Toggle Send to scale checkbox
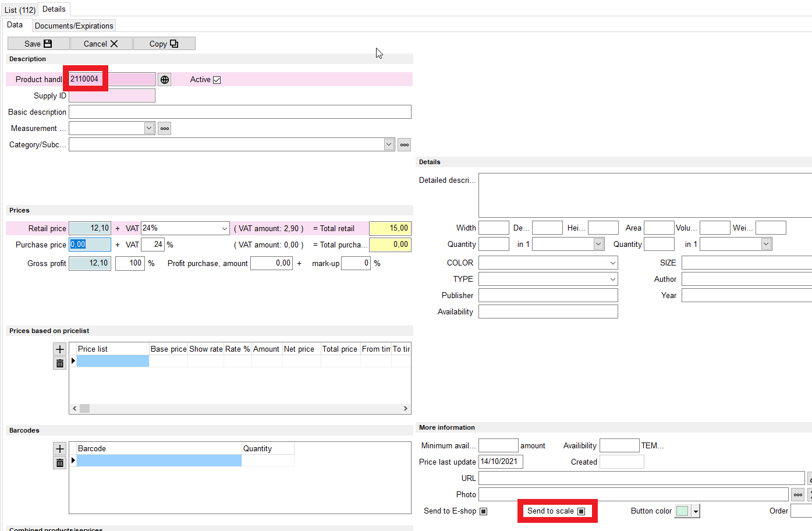Viewport: 812px width, 531px height. coord(581,511)
